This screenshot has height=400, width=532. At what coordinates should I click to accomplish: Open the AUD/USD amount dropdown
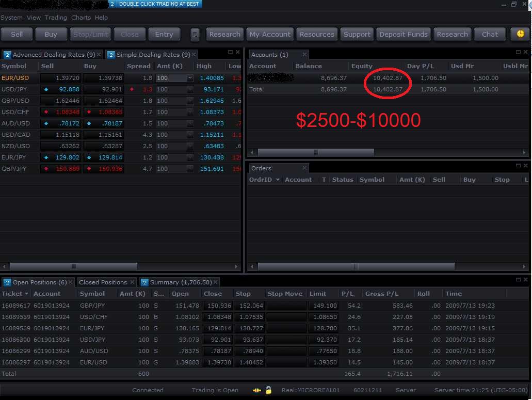click(190, 123)
